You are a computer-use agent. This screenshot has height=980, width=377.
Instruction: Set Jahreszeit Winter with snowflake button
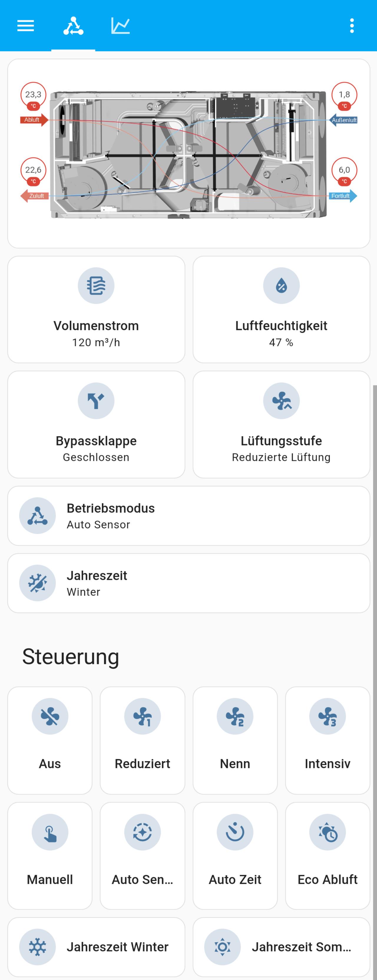96,947
